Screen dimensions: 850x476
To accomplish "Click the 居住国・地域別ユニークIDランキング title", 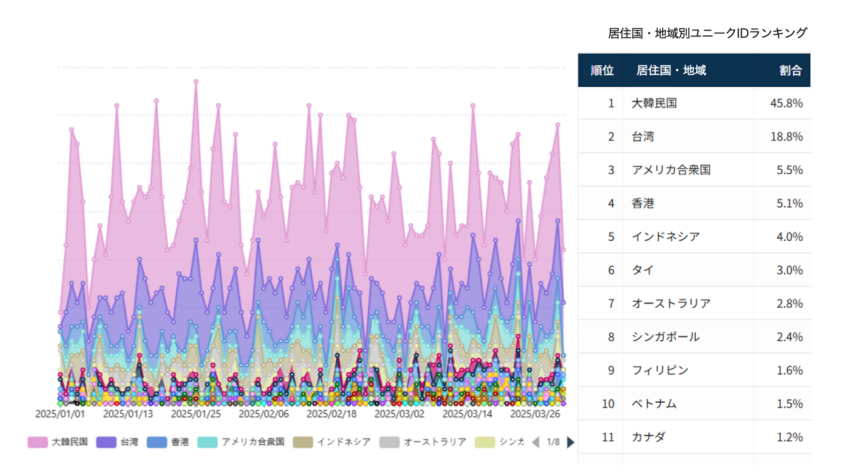I will point(707,33).
